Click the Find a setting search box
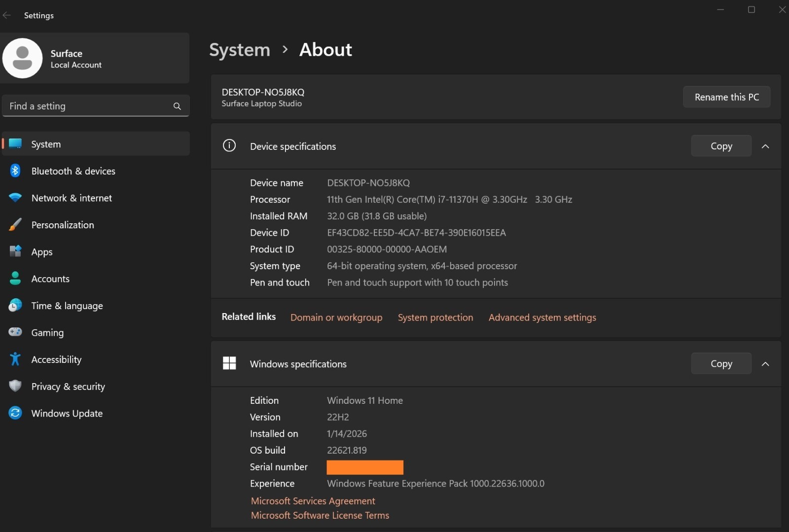This screenshot has height=532, width=789. click(96, 106)
